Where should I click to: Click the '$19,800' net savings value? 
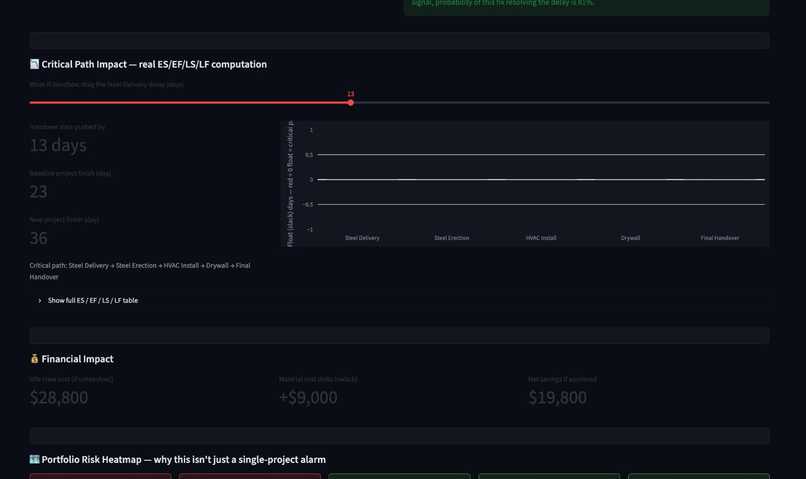(x=558, y=397)
